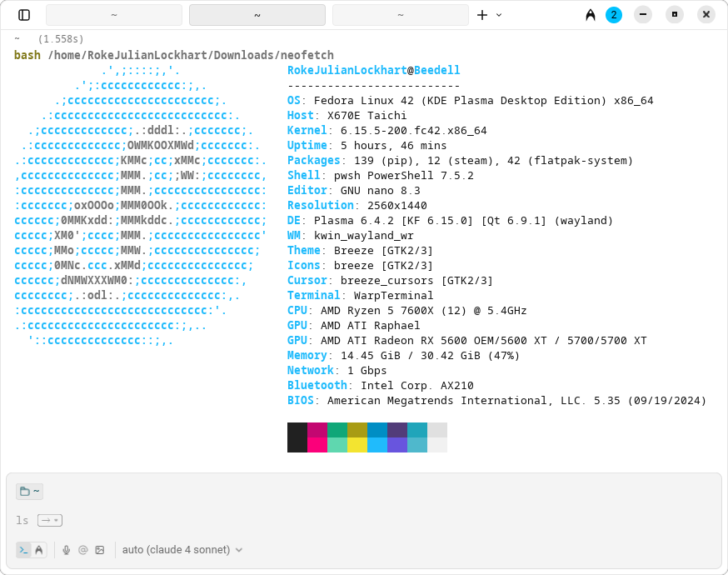Image resolution: width=728 pixels, height=575 pixels.
Task: Click the Shell line pwsh PowerShell 7.5.2
Action: [x=381, y=176]
